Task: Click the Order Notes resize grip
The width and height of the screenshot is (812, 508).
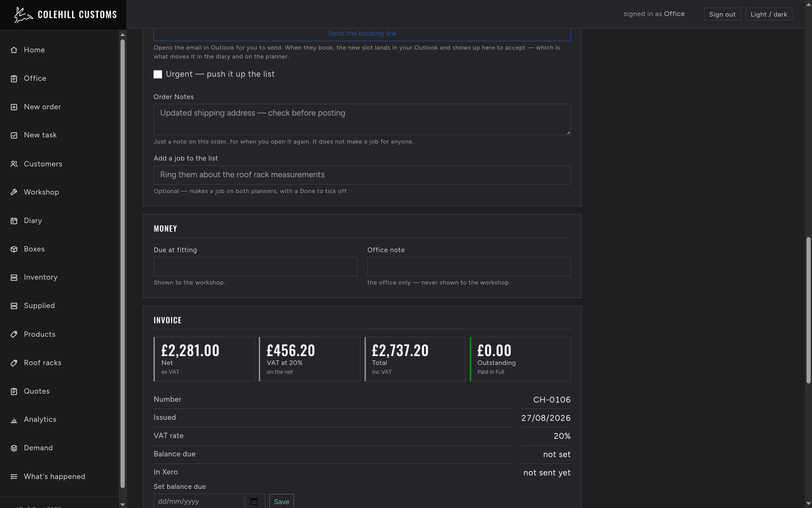Action: (x=568, y=133)
